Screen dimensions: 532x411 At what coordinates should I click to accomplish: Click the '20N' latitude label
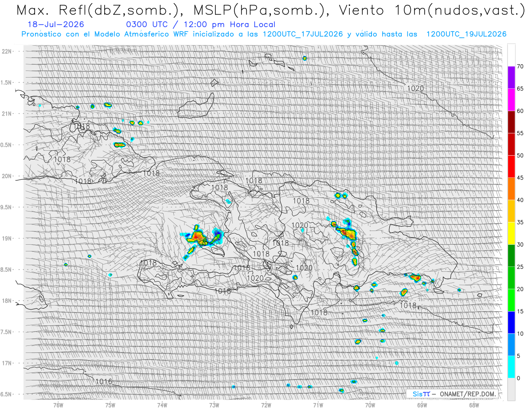tap(7, 176)
